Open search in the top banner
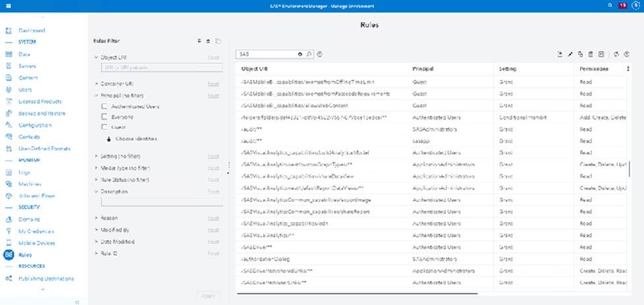 (611, 6)
